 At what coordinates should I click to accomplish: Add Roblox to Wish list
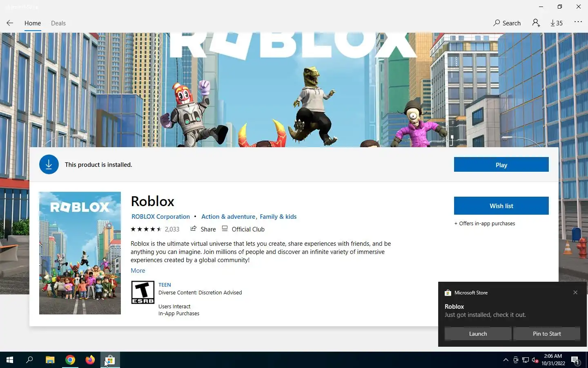[x=501, y=206]
